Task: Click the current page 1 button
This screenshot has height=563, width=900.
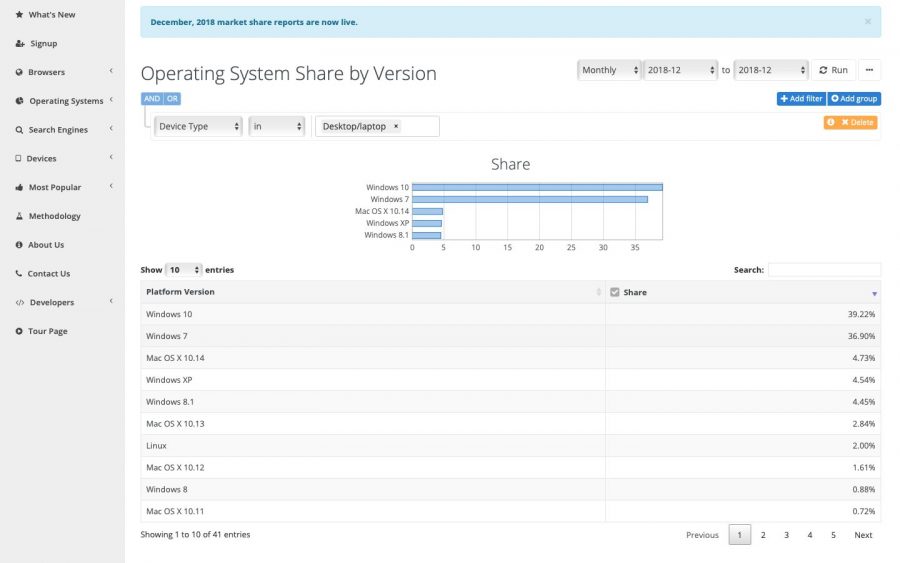Action: click(x=739, y=535)
